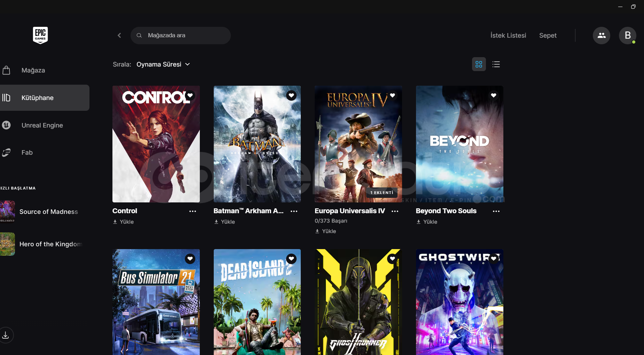Open more options for Control

193,211
